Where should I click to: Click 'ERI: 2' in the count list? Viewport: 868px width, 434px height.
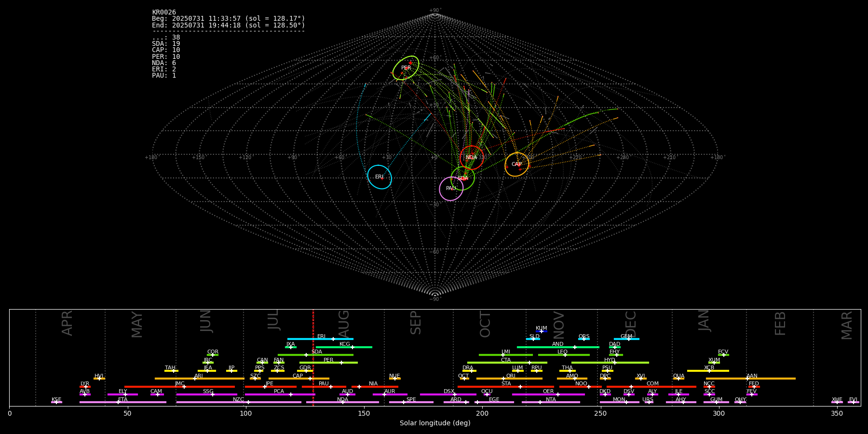tap(164, 69)
